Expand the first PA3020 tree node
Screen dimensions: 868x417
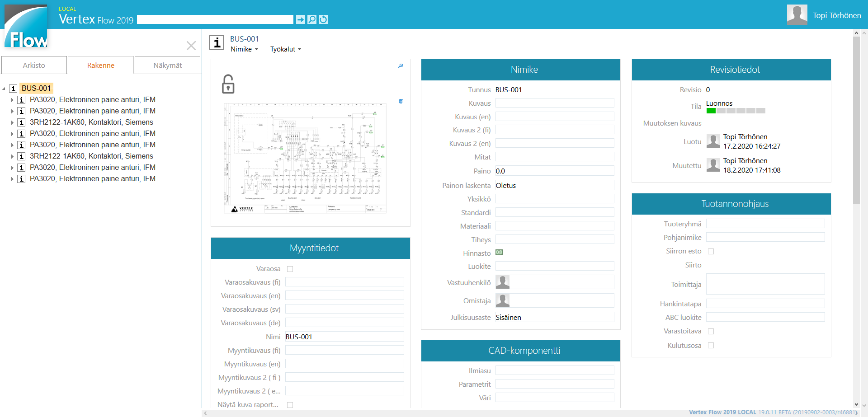[12, 100]
